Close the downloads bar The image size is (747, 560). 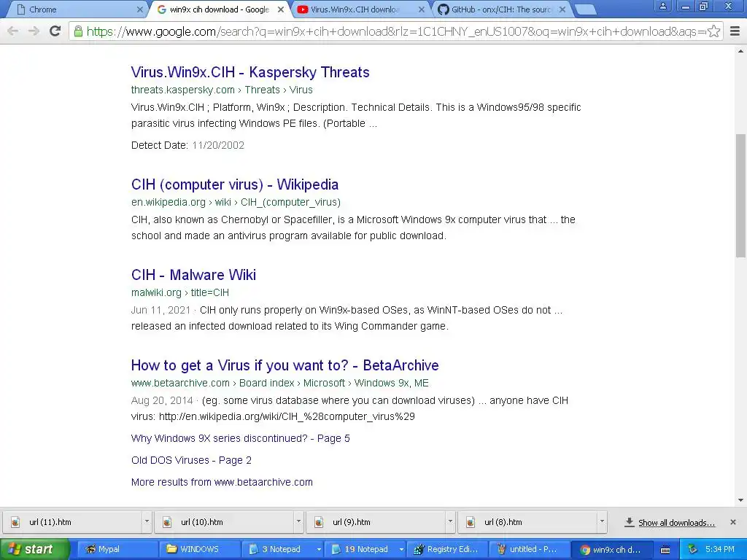733,522
